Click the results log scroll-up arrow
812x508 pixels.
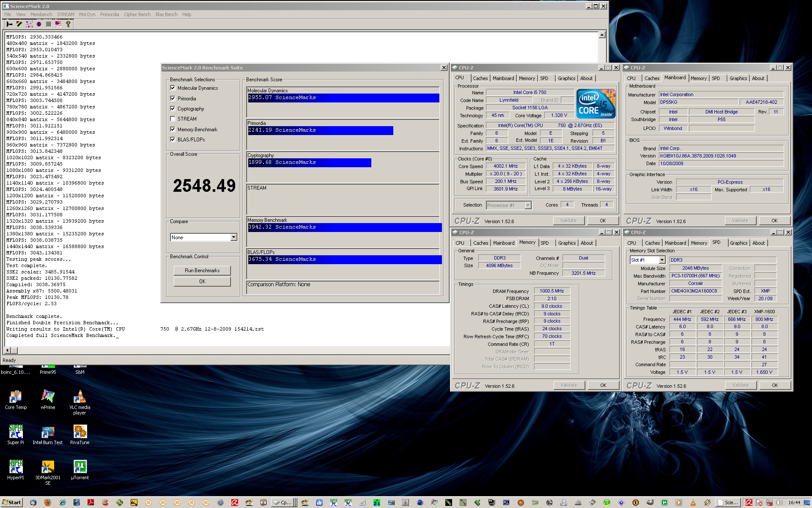pos(602,35)
